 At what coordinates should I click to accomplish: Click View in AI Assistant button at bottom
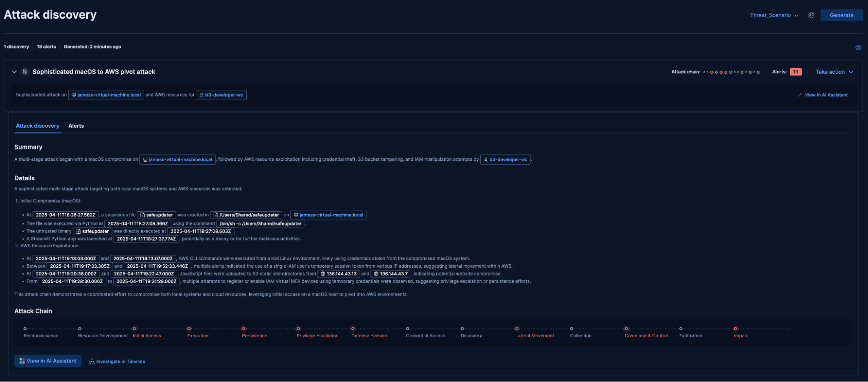tap(48, 361)
